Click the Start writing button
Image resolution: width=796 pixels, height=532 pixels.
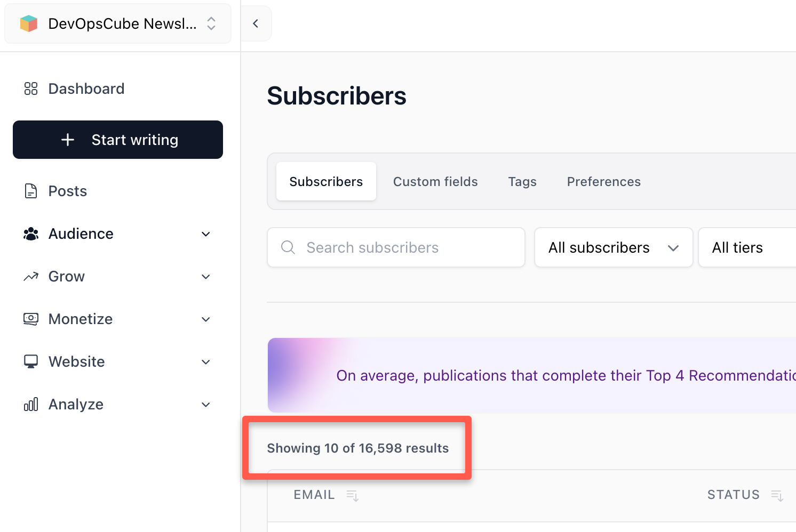tap(117, 140)
